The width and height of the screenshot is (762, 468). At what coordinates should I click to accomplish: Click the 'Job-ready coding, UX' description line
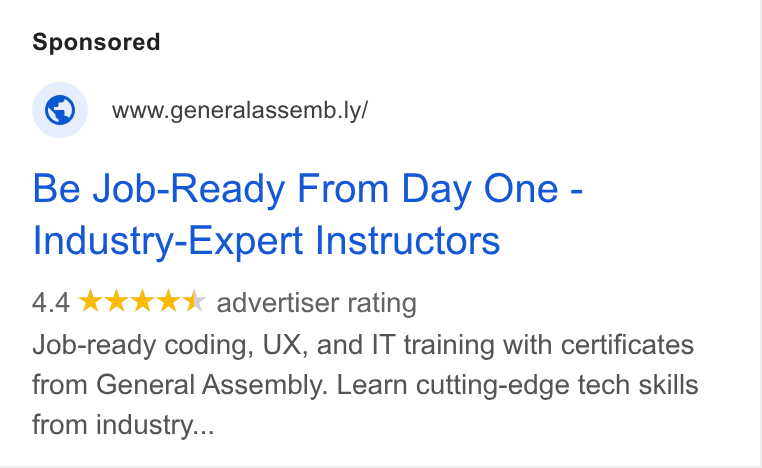pos(363,346)
